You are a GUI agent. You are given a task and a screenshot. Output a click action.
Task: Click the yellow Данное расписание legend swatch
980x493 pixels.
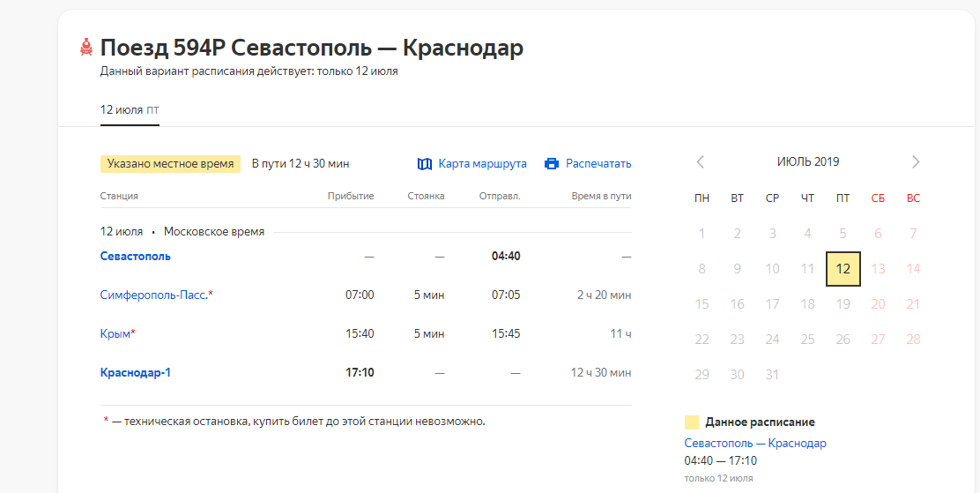[692, 422]
